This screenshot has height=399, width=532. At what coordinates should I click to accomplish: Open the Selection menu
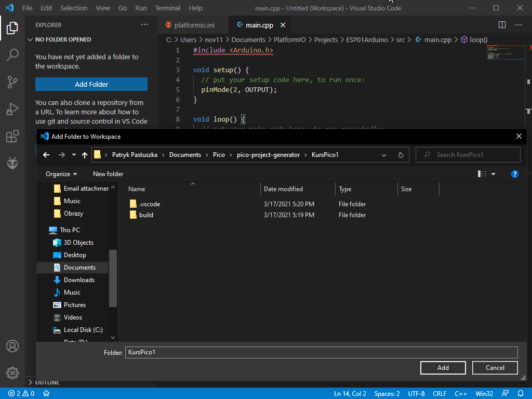tap(74, 8)
